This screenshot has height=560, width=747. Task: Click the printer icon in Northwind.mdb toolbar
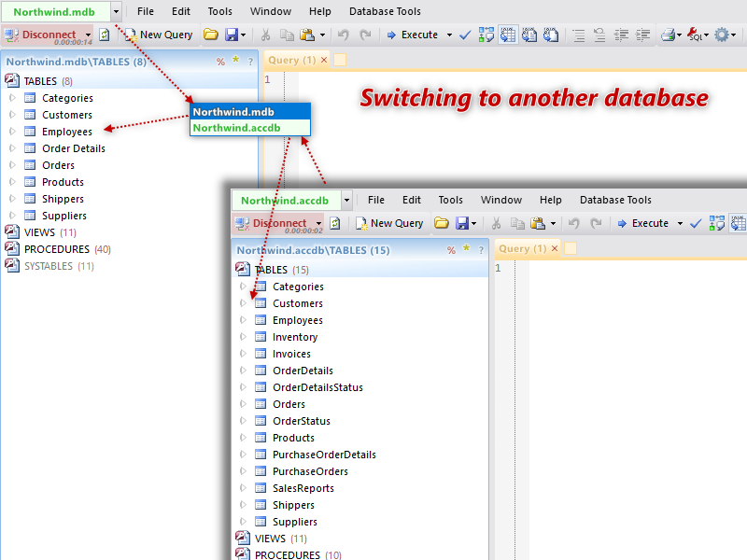tap(669, 35)
